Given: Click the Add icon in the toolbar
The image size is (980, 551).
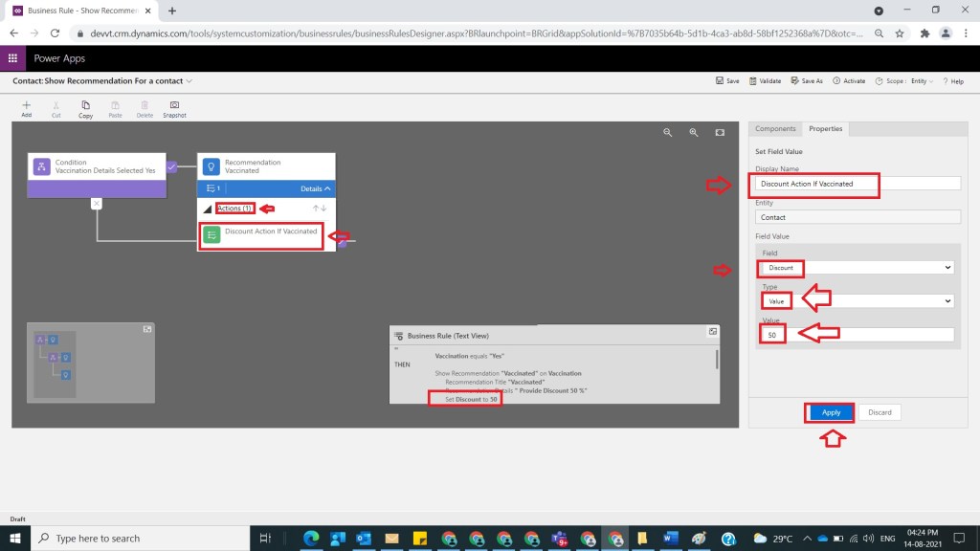Looking at the screenshot, I should tap(26, 105).
